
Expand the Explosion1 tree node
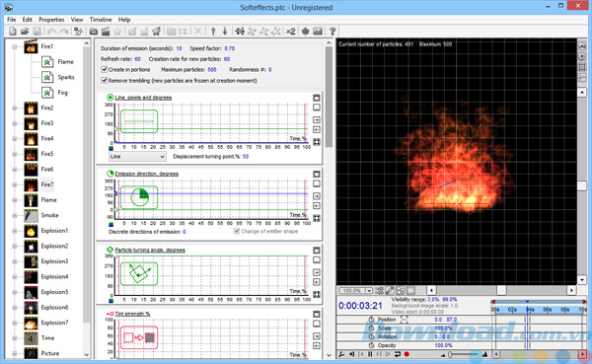point(15,231)
